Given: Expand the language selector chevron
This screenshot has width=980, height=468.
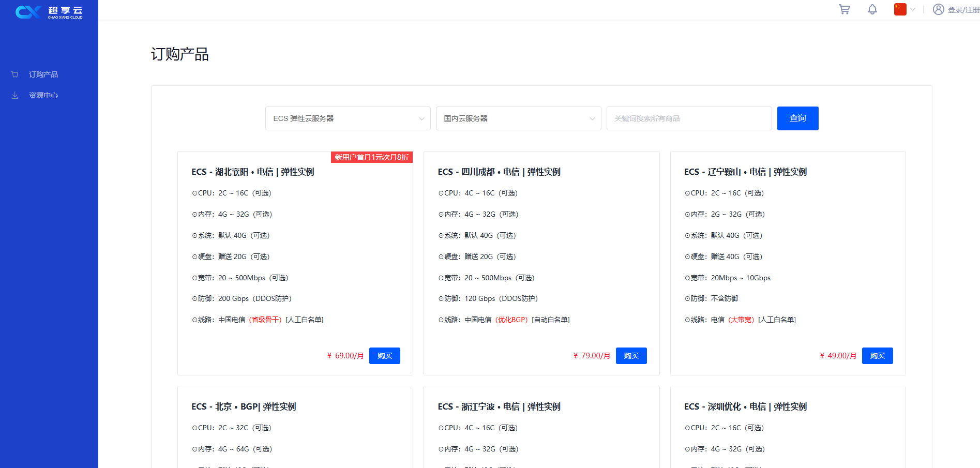Looking at the screenshot, I should point(913,9).
